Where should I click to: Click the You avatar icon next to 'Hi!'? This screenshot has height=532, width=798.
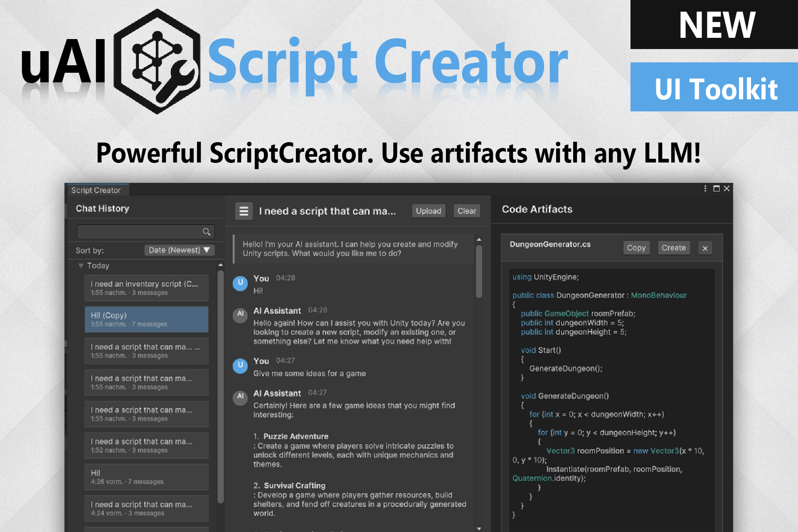tap(240, 283)
